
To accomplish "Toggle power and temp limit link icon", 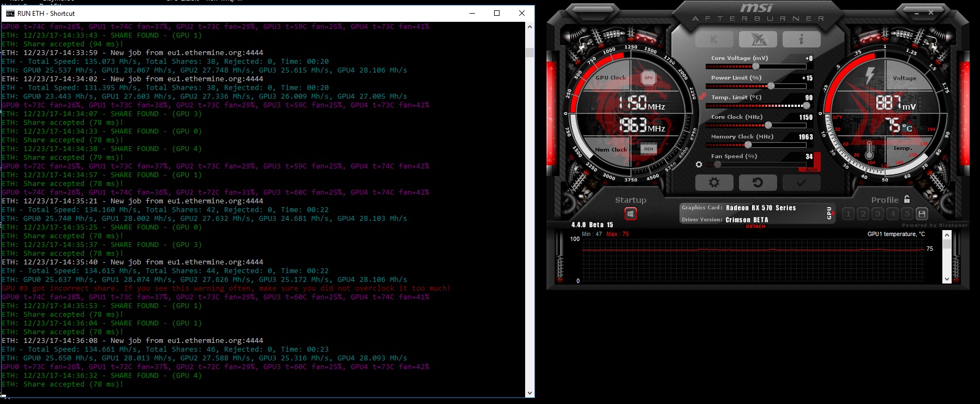I will (702, 97).
